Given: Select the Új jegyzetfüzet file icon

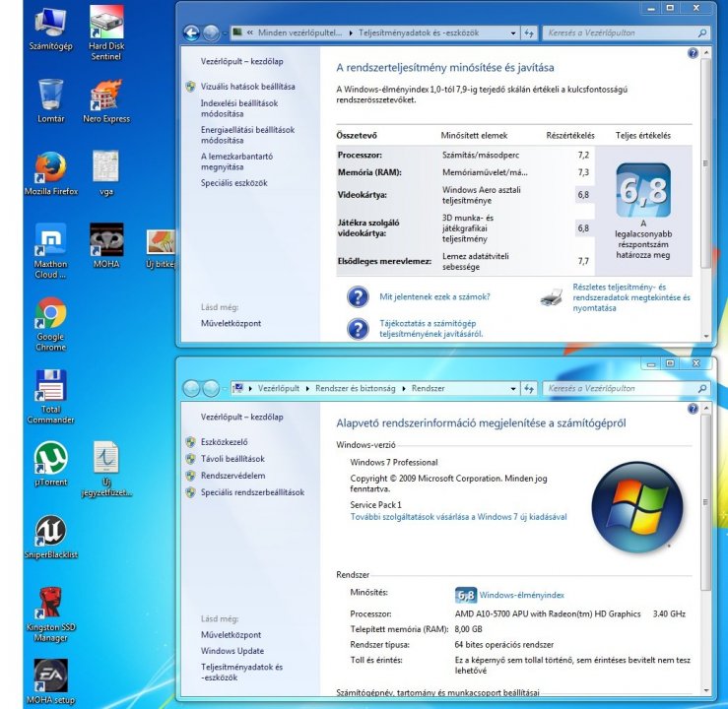Looking at the screenshot, I should (106, 469).
